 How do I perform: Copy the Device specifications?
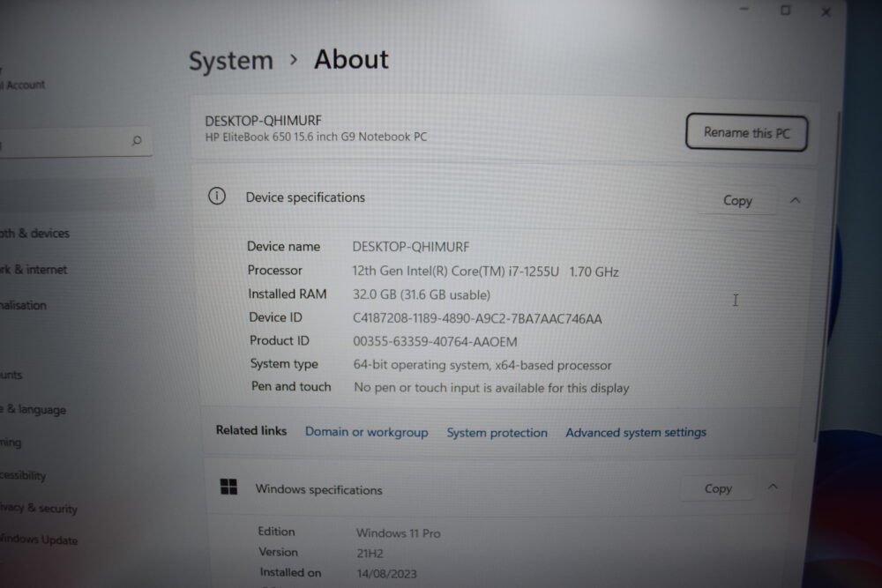click(737, 201)
